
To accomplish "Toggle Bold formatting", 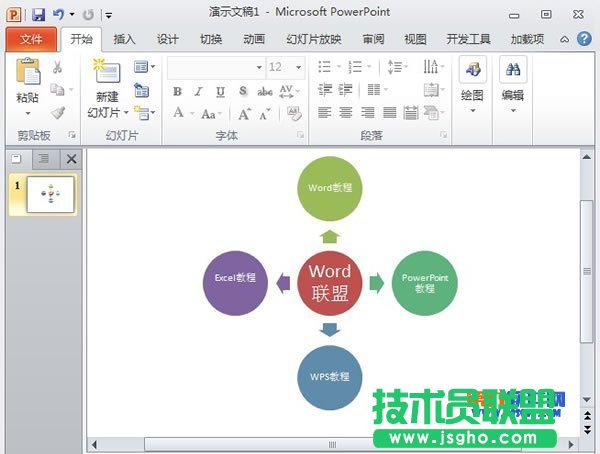I will pyautogui.click(x=177, y=91).
